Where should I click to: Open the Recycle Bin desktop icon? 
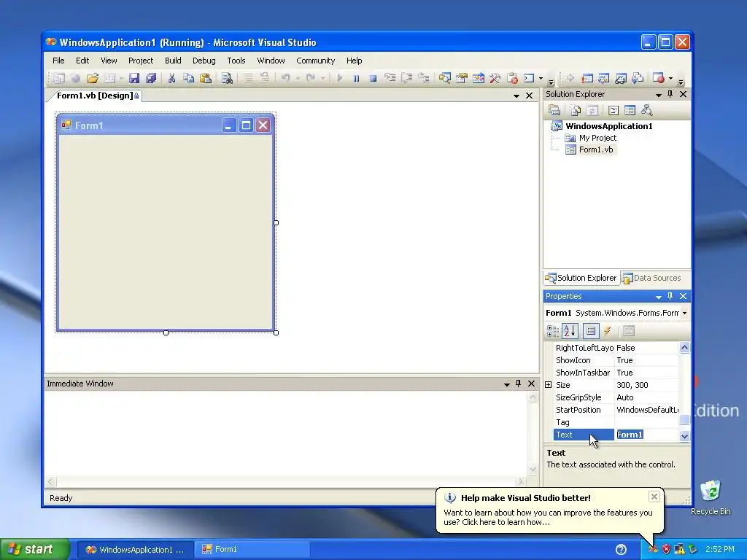(x=711, y=497)
